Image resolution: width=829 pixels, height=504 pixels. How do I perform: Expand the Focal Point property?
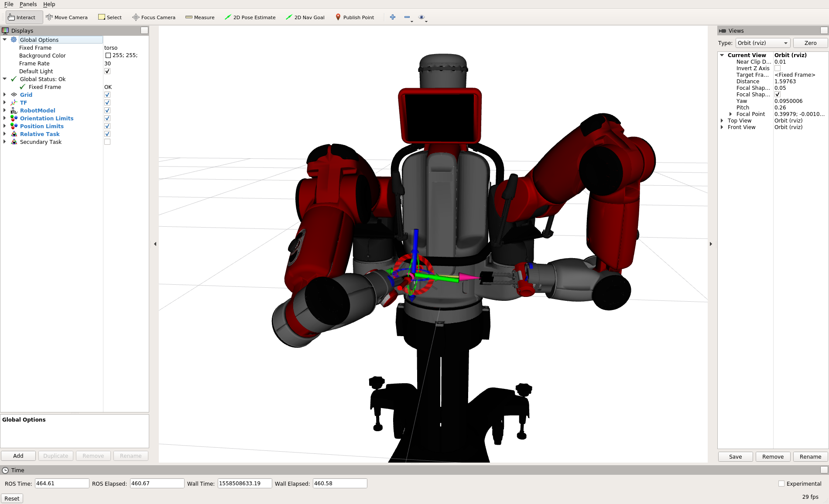click(731, 114)
